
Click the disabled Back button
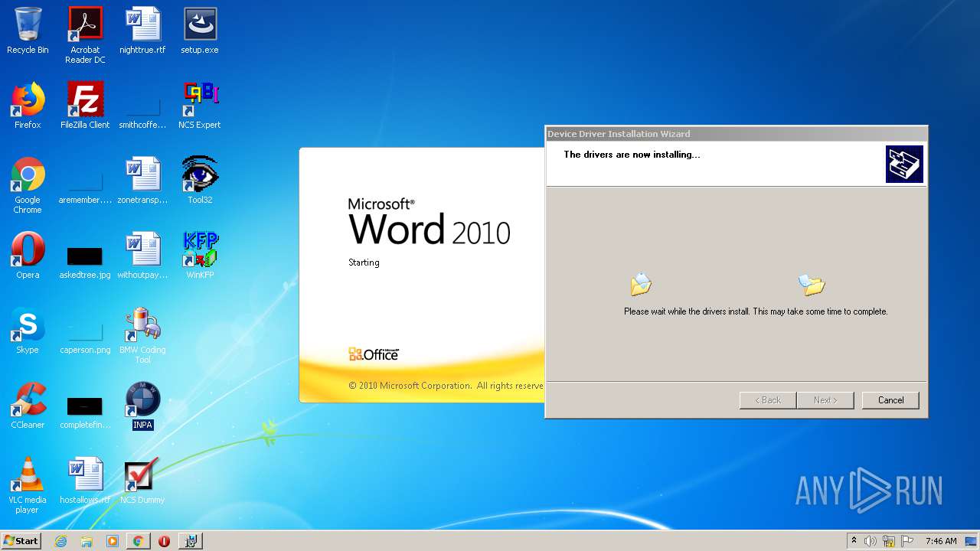click(x=768, y=400)
